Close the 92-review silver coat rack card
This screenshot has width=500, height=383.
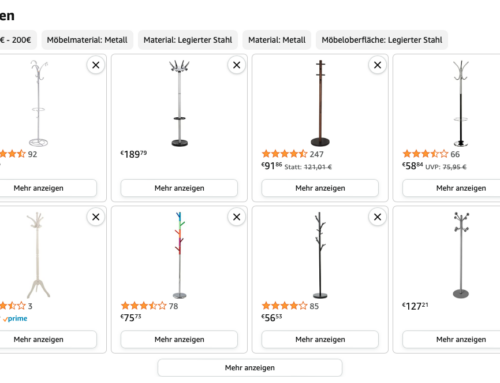pyautogui.click(x=96, y=65)
